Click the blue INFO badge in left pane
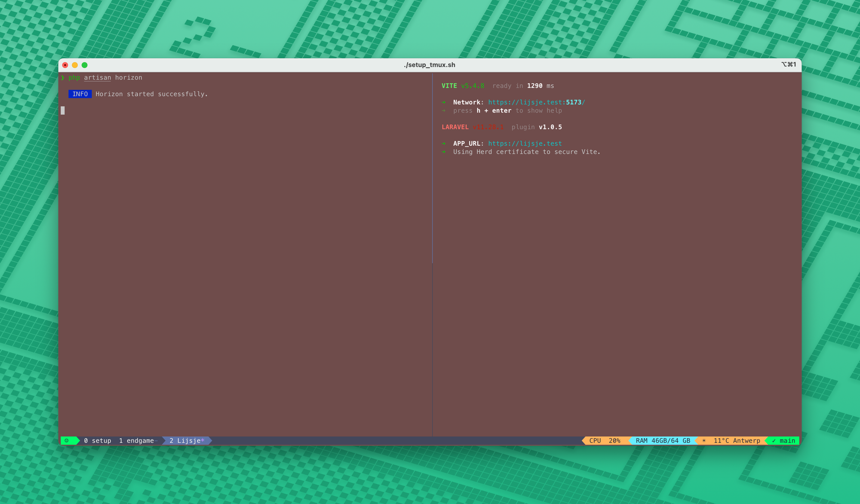860x504 pixels. point(80,94)
